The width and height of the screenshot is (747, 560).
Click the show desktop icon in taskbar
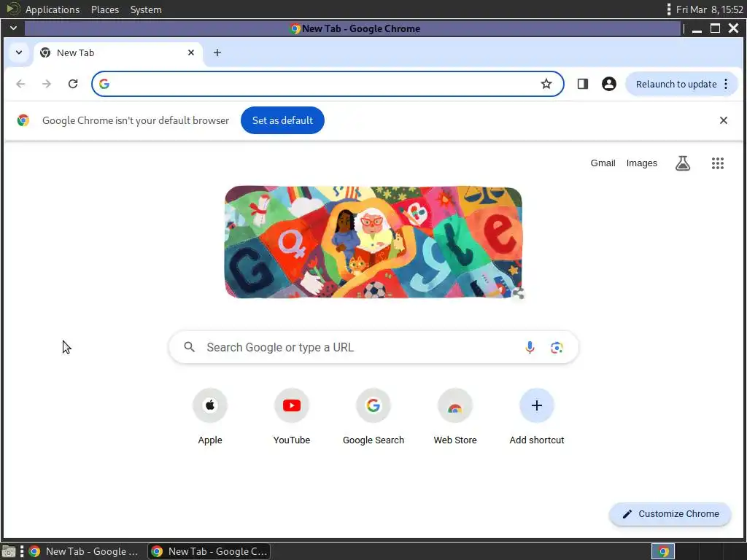[8, 551]
